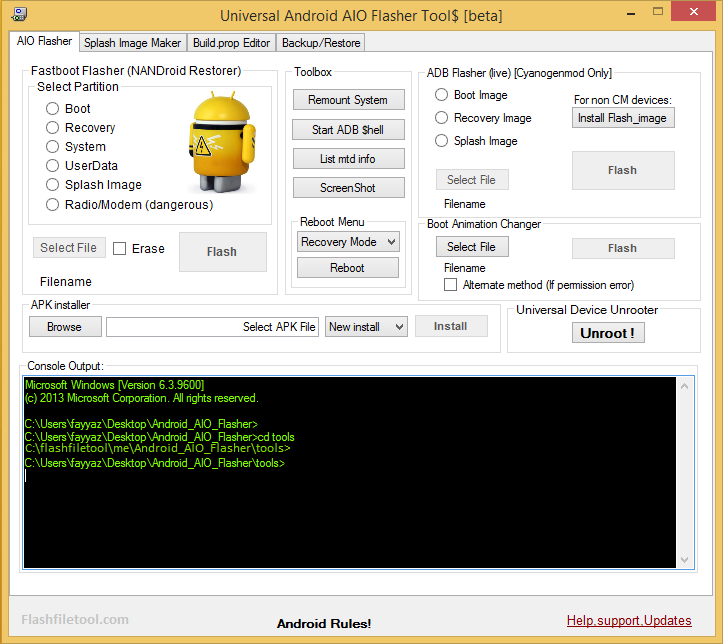723x644 pixels.
Task: Select the Recovery partition radio button
Action: [53, 128]
